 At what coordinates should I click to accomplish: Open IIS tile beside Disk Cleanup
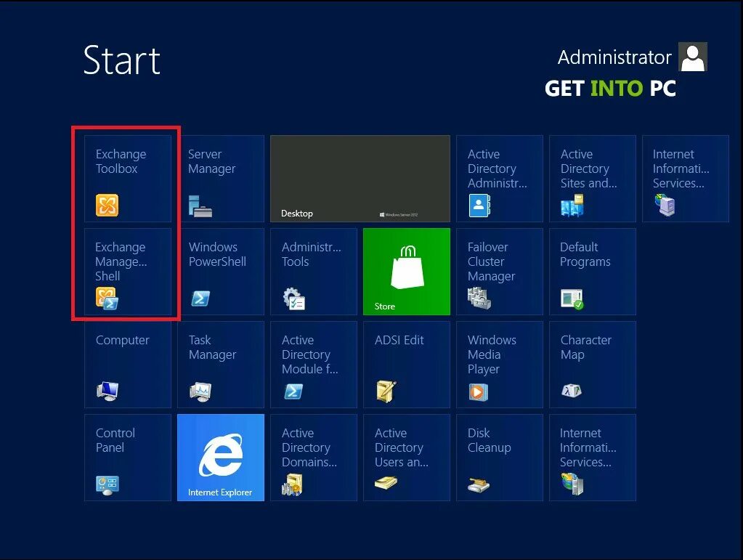[x=593, y=457]
